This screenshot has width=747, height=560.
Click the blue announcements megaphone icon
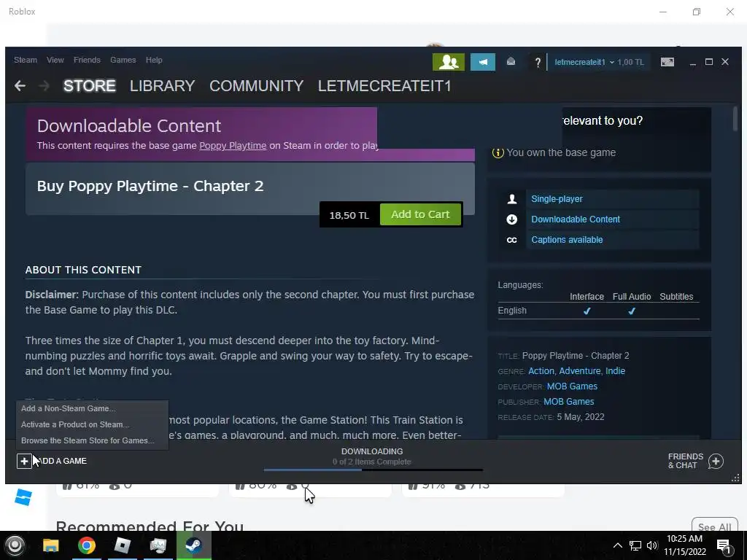[483, 62]
